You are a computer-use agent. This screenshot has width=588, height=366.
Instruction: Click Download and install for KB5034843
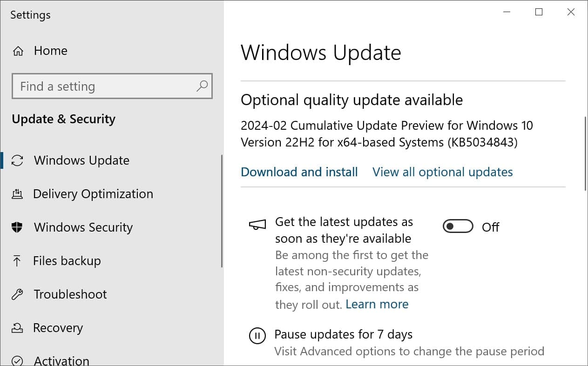(x=299, y=172)
